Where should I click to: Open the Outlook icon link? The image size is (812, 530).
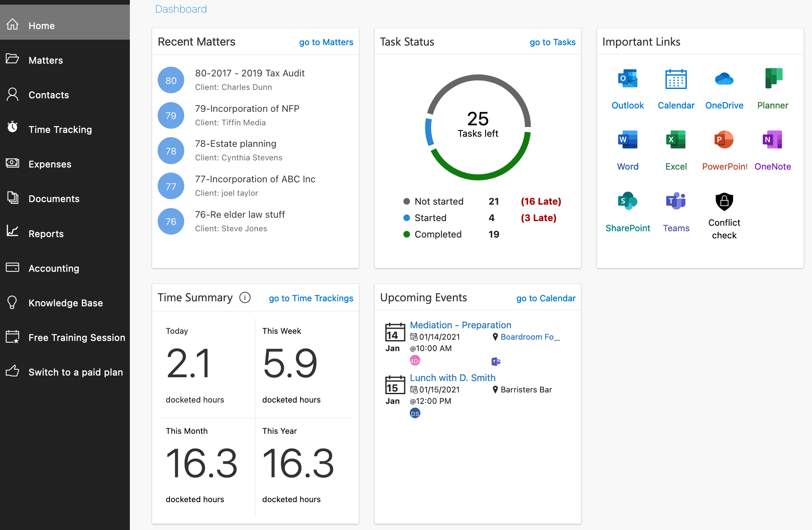[627, 79]
